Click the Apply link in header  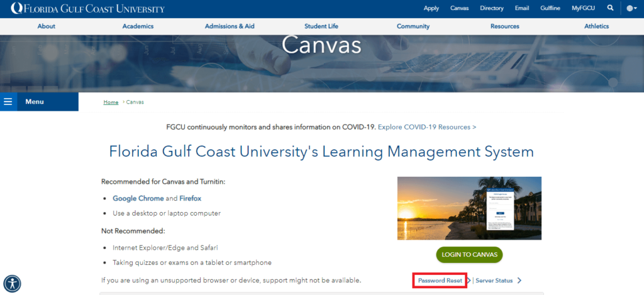[x=431, y=8]
